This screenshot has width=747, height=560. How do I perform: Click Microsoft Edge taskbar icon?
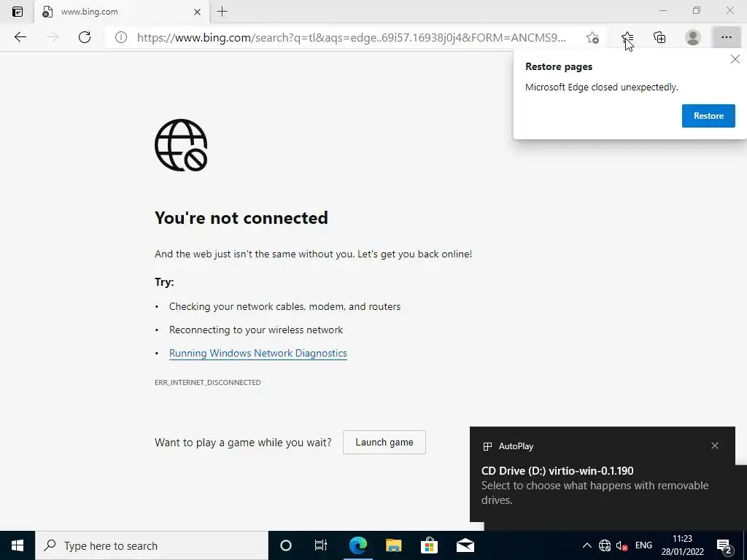[358, 545]
